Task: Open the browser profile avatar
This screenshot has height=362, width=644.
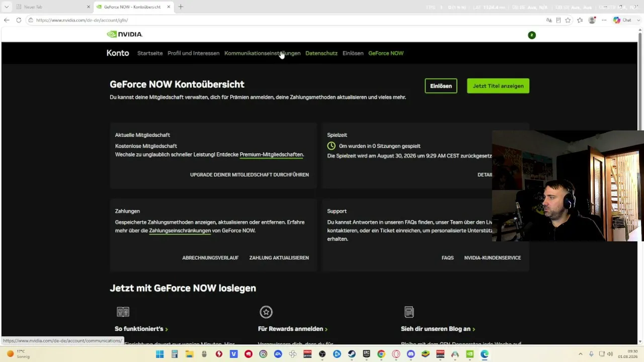Action: (x=592, y=20)
